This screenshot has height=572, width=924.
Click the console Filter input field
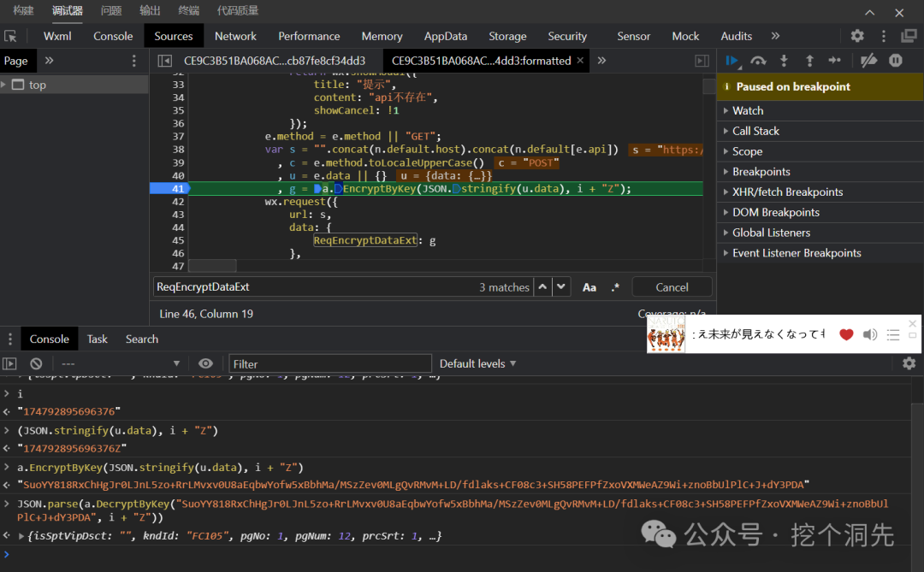(x=330, y=363)
